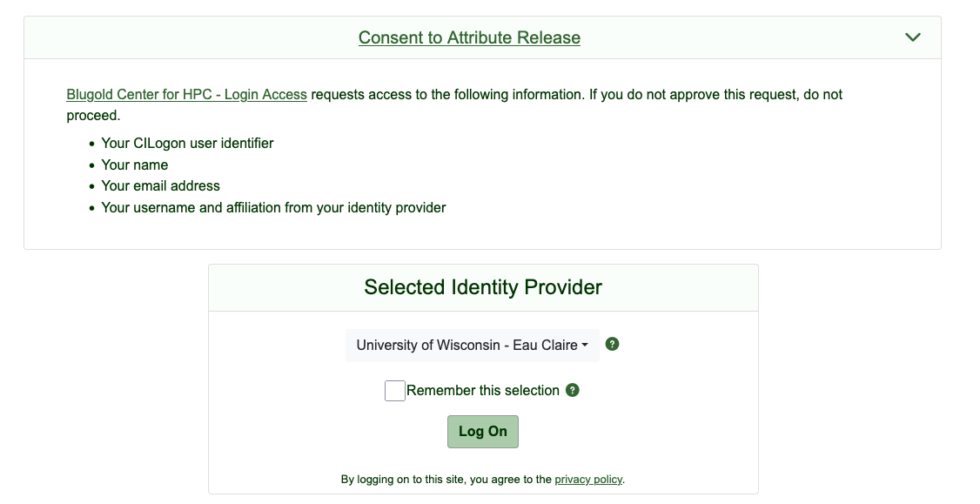Enable the "Remember this selection" checkbox

pos(394,391)
